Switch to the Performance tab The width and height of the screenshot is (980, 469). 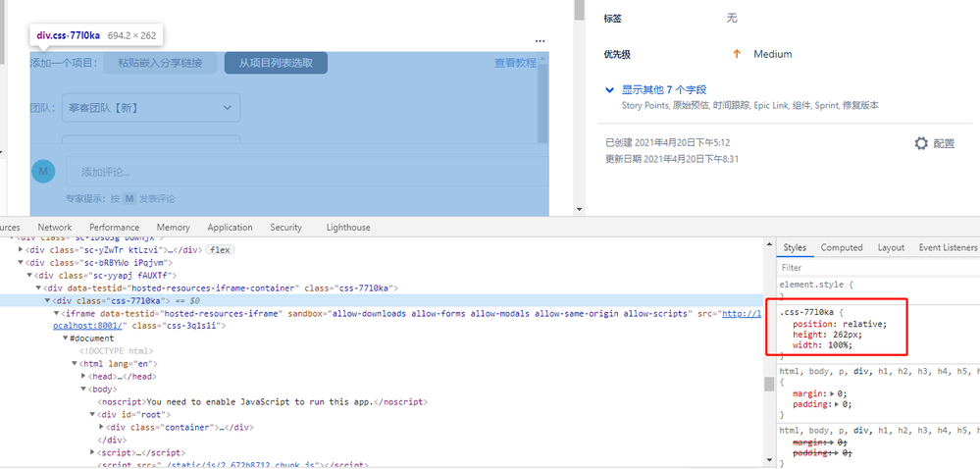point(115,228)
